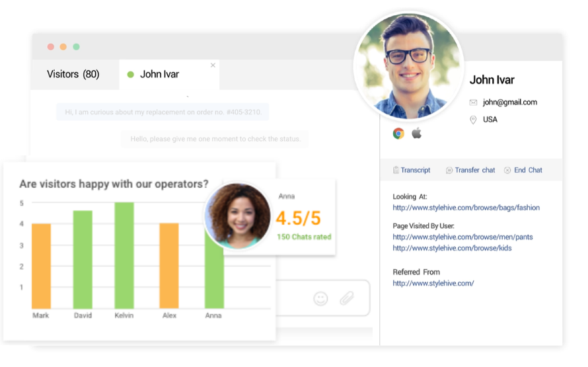Click the 4.5/5 rating score
588x367 pixels.
click(x=299, y=218)
